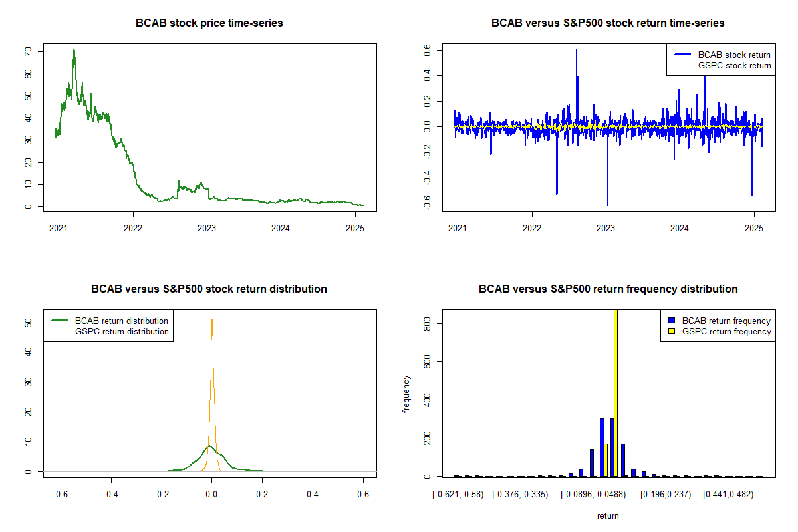Click the '[-0.621,-0.58)' histogram bin label
The width and height of the screenshot is (798, 532).
(458, 494)
